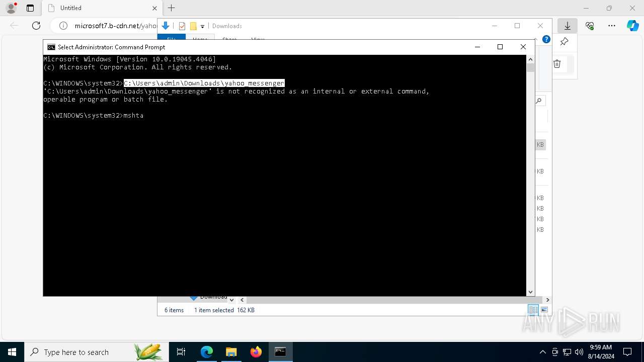Maximize the Command Prompt window
The image size is (644, 362).
click(x=500, y=47)
